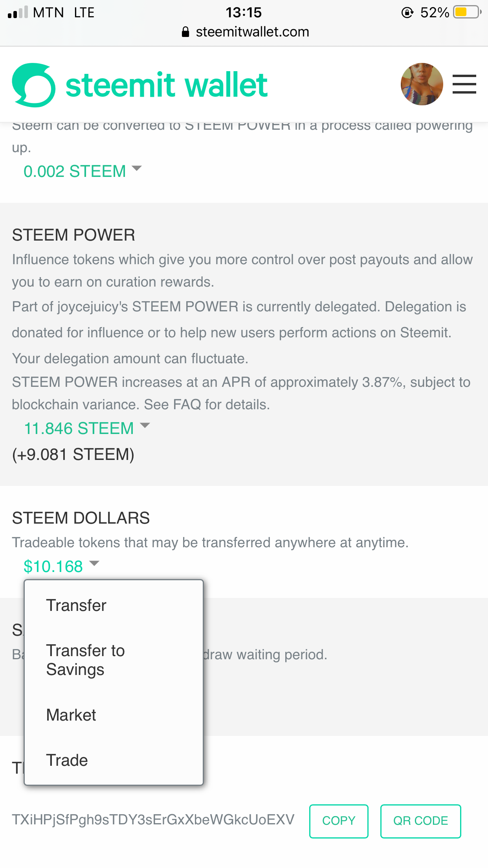Screen dimensions: 488x868
Task: Tap the TRON address text
Action: (153, 820)
